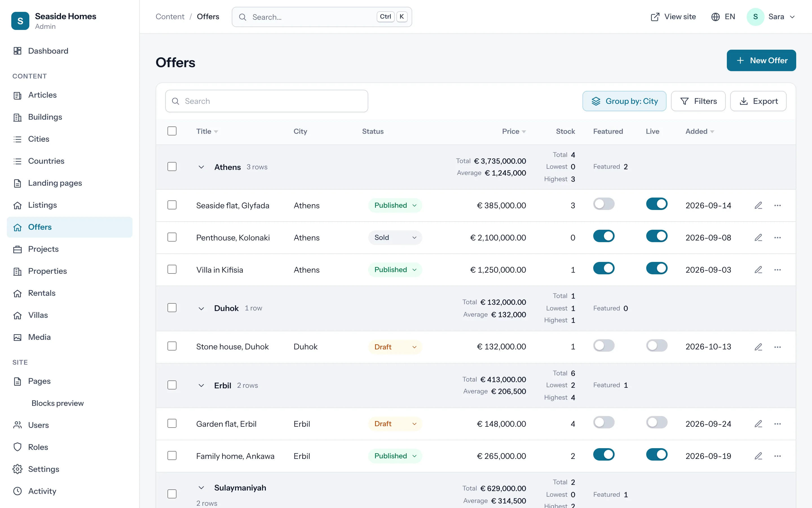
Task: Click the View site external link icon
Action: pyautogui.click(x=655, y=17)
